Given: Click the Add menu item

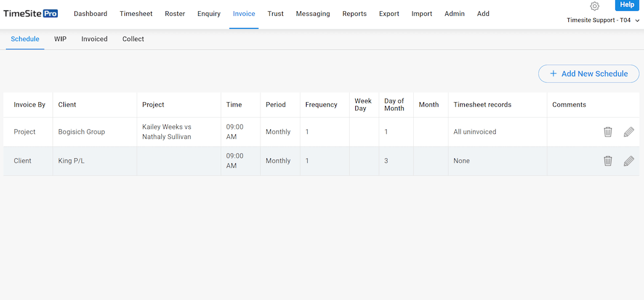Looking at the screenshot, I should (483, 14).
